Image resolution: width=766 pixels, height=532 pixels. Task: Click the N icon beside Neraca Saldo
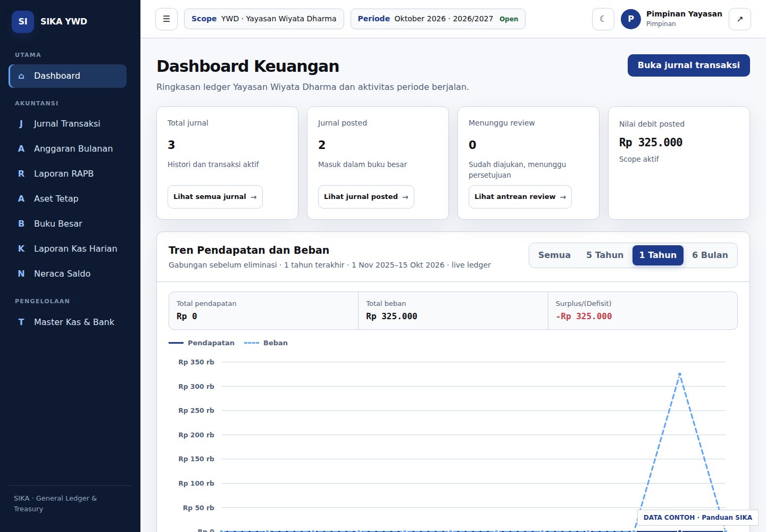[x=21, y=274]
